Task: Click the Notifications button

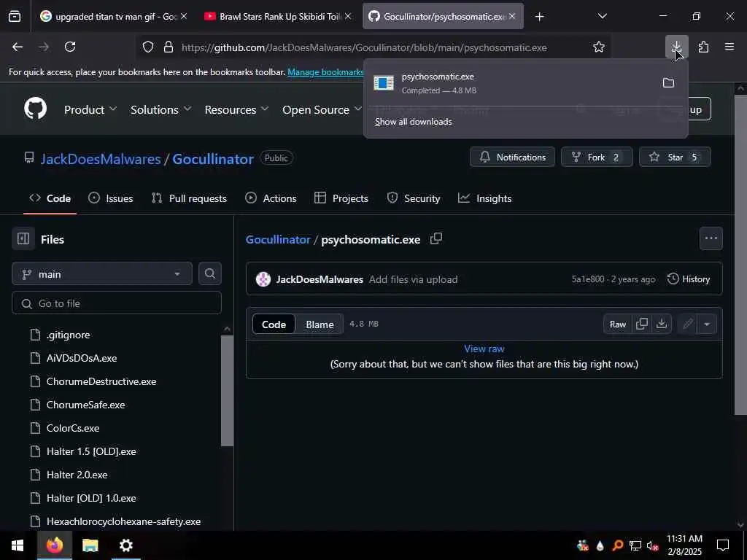Action: [512, 157]
